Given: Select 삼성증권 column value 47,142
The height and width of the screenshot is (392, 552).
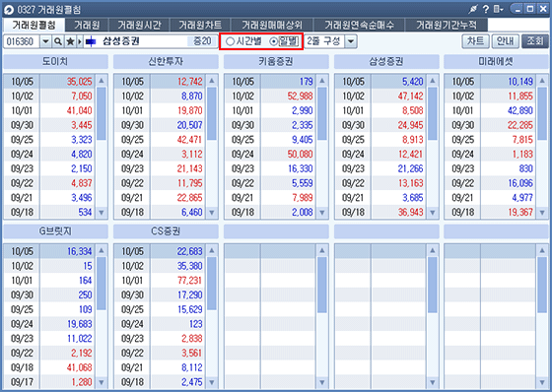Looking at the screenshot, I should (x=410, y=97).
